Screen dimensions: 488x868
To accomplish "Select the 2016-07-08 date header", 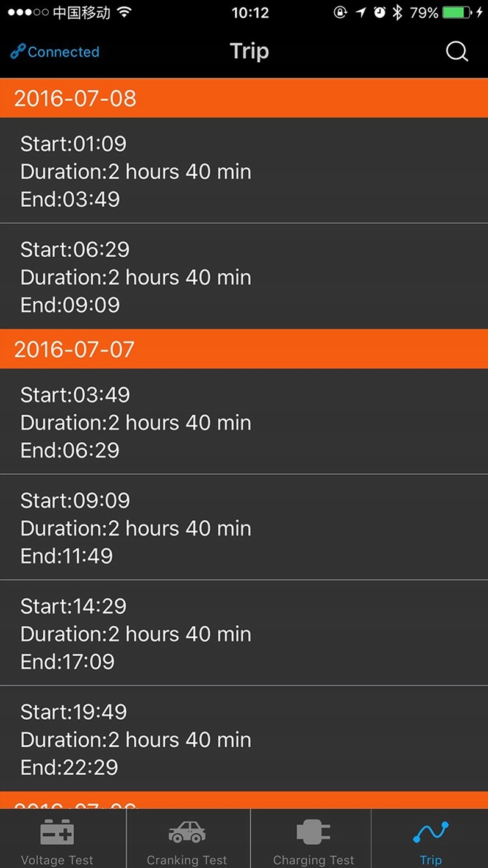I will click(x=244, y=98).
